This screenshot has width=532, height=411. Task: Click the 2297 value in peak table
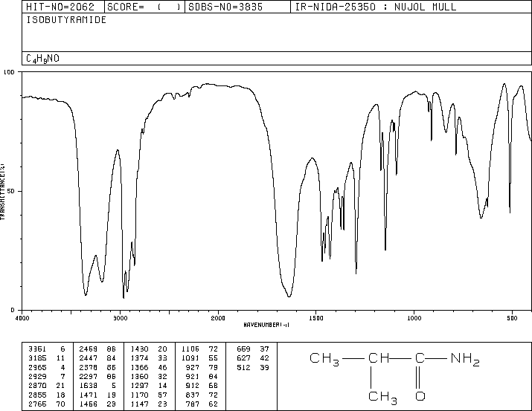[x=89, y=376]
